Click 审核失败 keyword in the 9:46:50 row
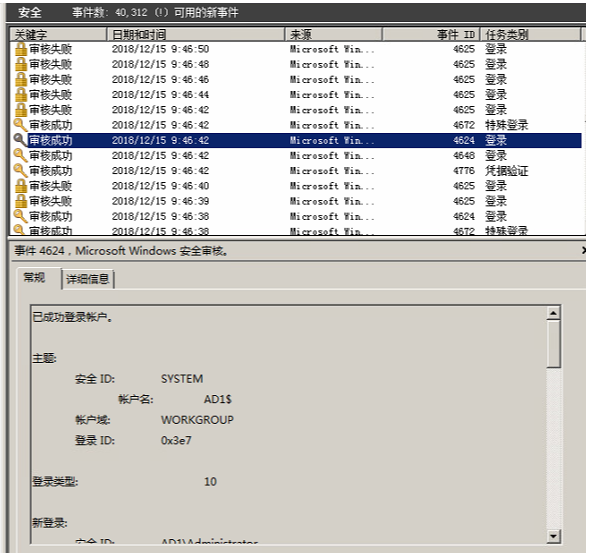This screenshot has width=590, height=557. click(50, 49)
